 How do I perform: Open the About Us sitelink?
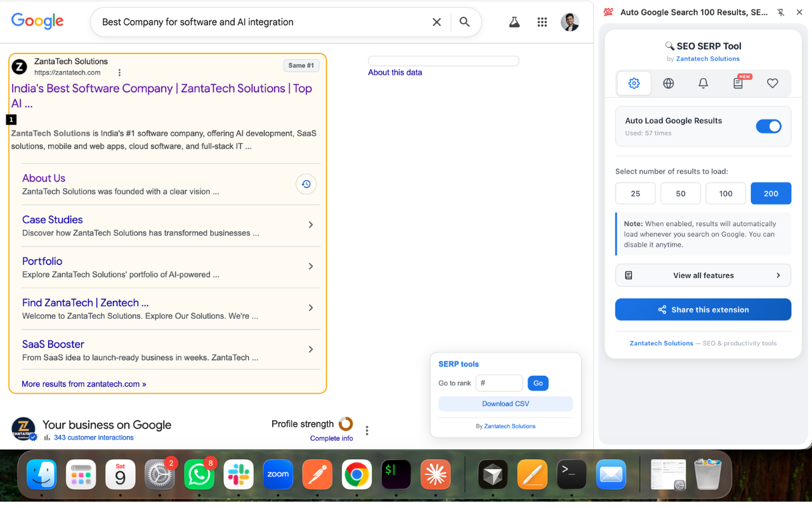click(44, 178)
